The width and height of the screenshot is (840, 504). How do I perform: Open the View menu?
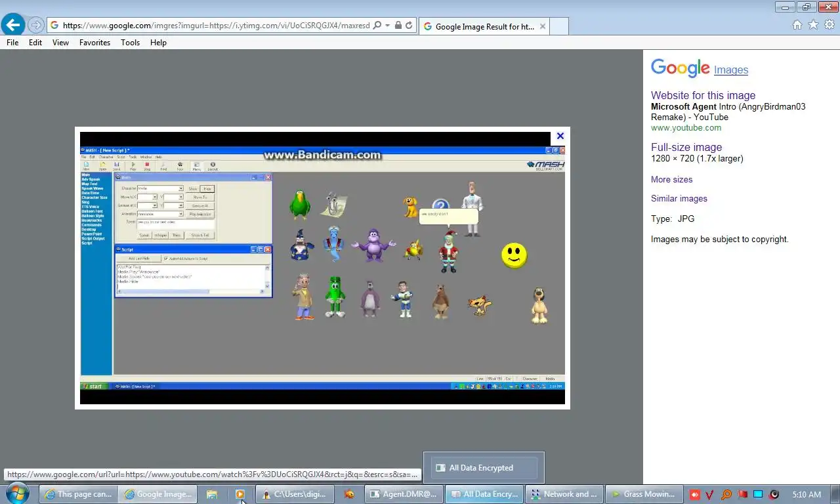tap(60, 42)
